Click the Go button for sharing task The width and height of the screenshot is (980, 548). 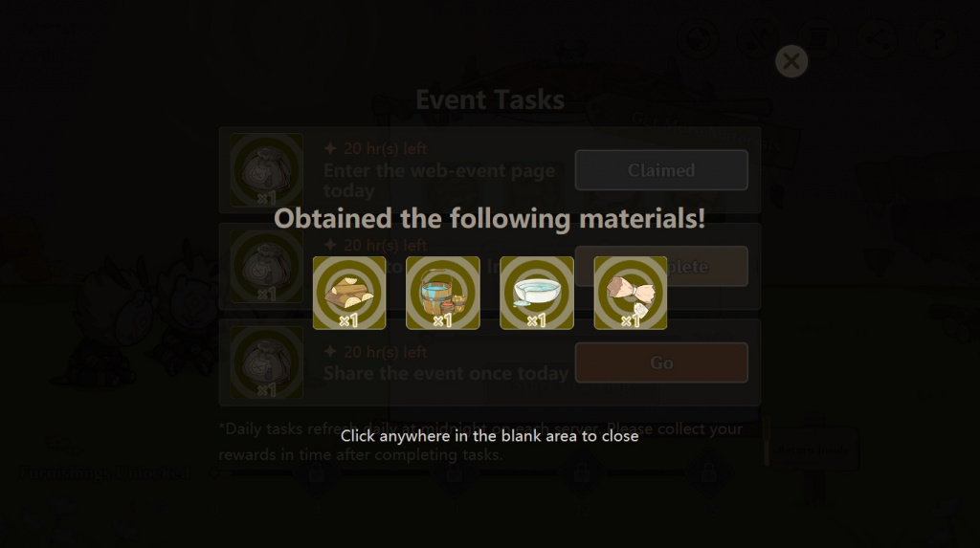[x=661, y=362]
